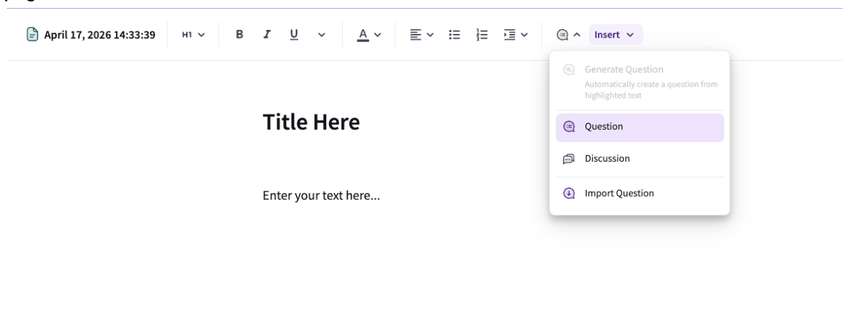This screenshot has height=317, width=868.
Task: Click the April 17, 2026 14:33:39 timestamp
Action: [x=100, y=35]
